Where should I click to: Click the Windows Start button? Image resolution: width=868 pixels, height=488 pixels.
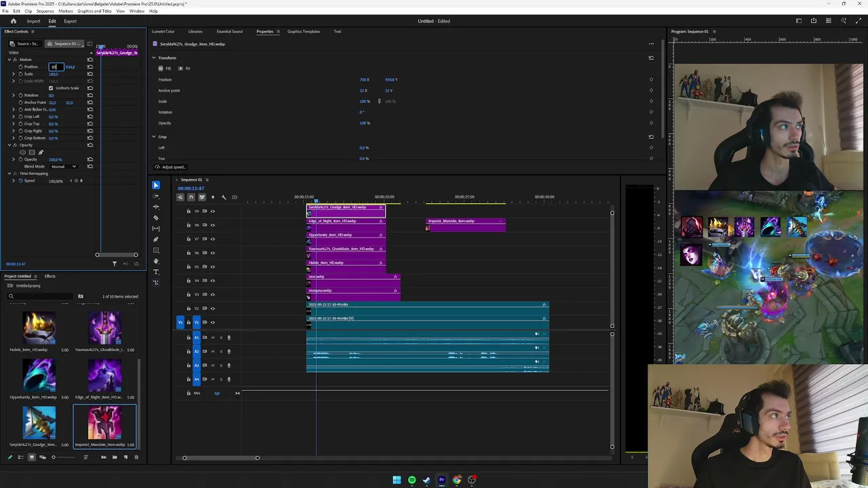pyautogui.click(x=397, y=480)
